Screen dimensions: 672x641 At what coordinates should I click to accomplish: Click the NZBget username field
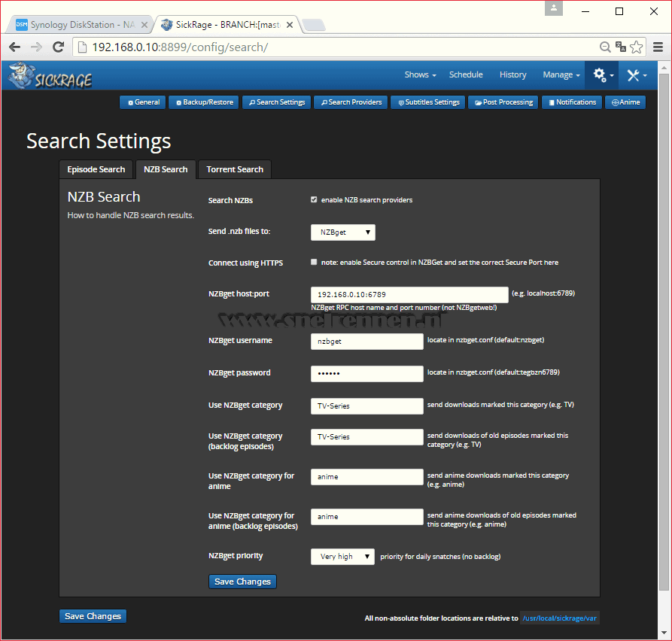(x=367, y=342)
